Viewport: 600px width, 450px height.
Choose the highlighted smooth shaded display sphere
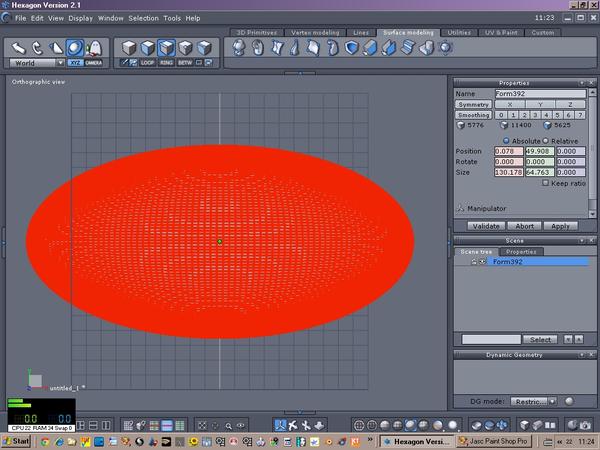[411, 425]
